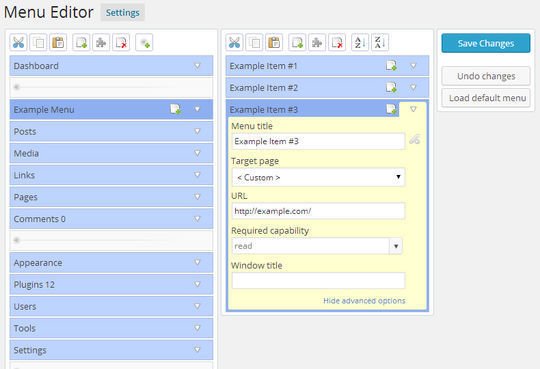This screenshot has width=540, height=369.
Task: Select the Media menu item
Action: [111, 153]
